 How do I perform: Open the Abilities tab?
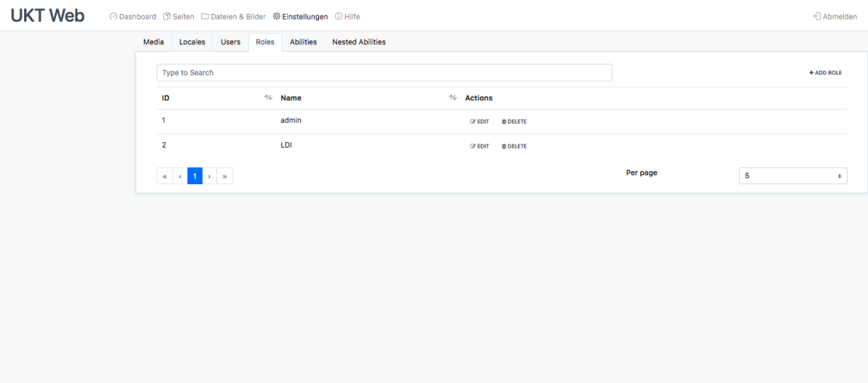click(303, 42)
